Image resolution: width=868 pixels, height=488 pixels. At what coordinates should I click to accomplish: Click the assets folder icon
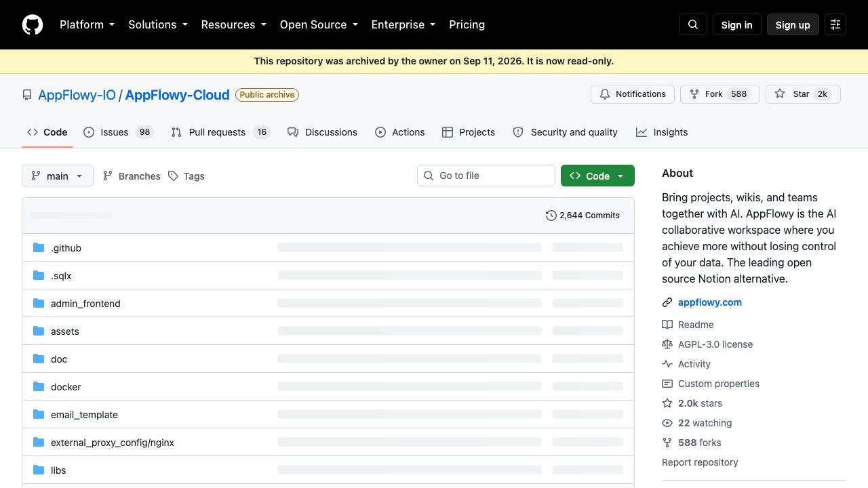(39, 331)
